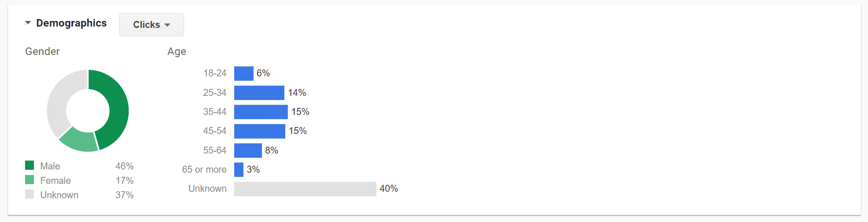The height and width of the screenshot is (222, 868).
Task: Click the Gender chart heading
Action: pyautogui.click(x=42, y=52)
